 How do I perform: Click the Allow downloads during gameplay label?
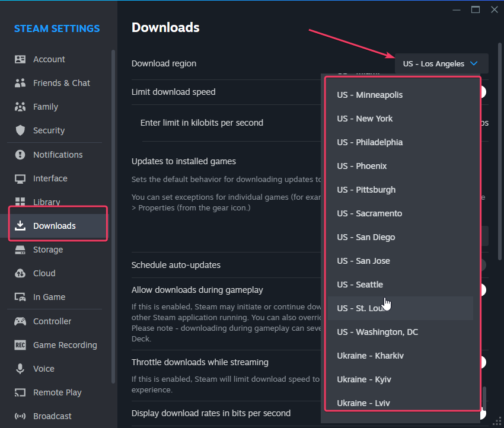coord(197,290)
